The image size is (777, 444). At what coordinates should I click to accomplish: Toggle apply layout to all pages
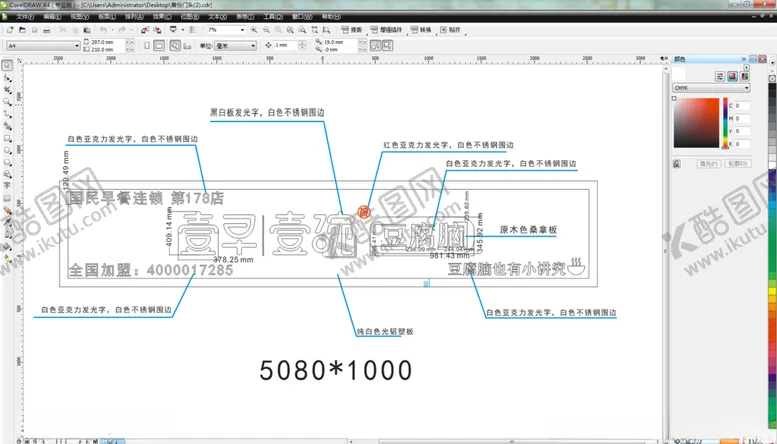tap(175, 46)
